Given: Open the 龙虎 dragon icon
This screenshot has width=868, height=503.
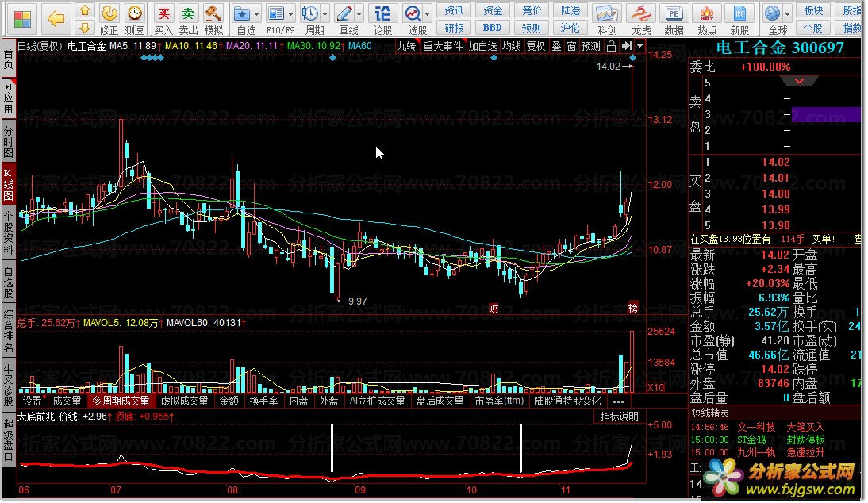Looking at the screenshot, I should [641, 13].
